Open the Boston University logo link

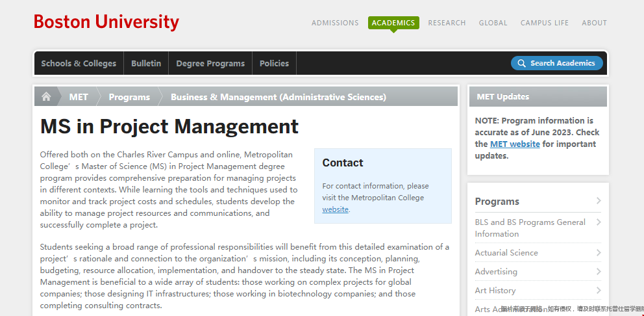tap(106, 22)
